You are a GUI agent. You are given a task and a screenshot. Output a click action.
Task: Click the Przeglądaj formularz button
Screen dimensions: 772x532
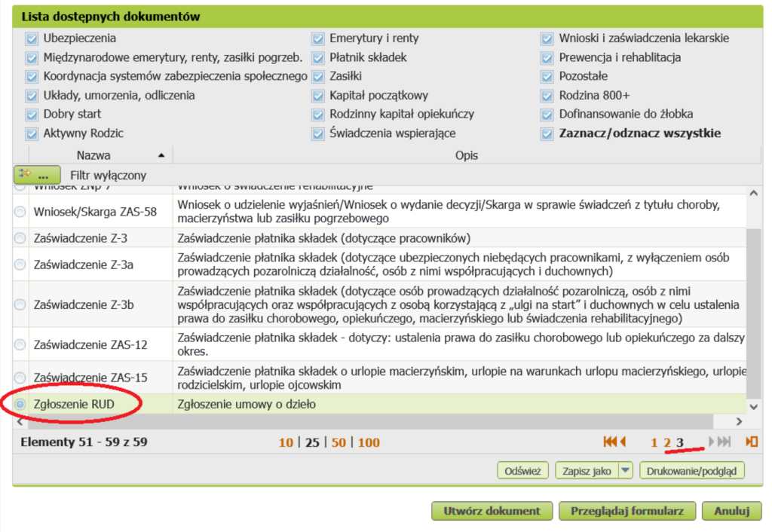[x=626, y=511]
